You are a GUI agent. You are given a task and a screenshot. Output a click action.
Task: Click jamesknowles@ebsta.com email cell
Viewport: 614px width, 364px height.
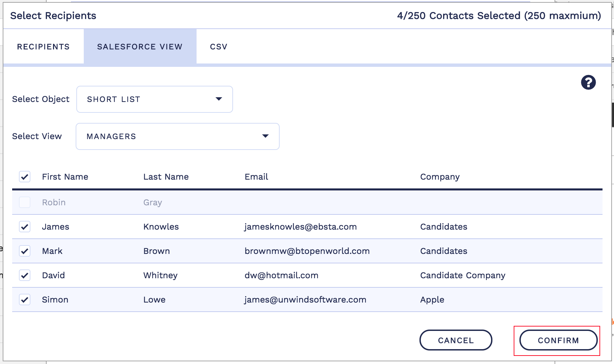(x=301, y=227)
